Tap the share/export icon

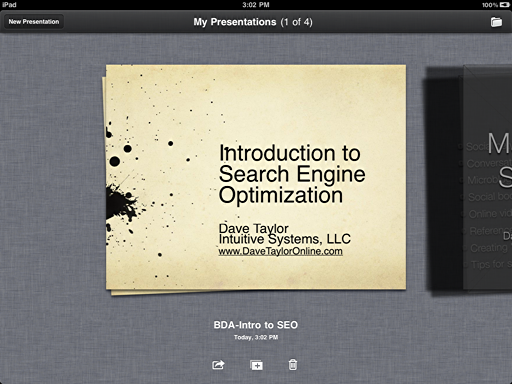point(219,365)
